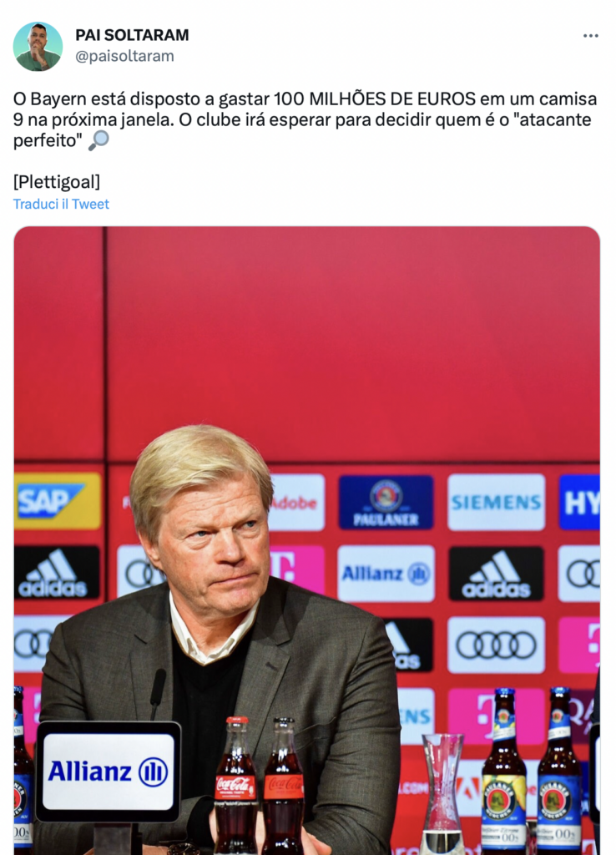Image resolution: width=616 pixels, height=855 pixels.
Task: Open the tweet's three-dot more options menu
Action: (x=590, y=35)
